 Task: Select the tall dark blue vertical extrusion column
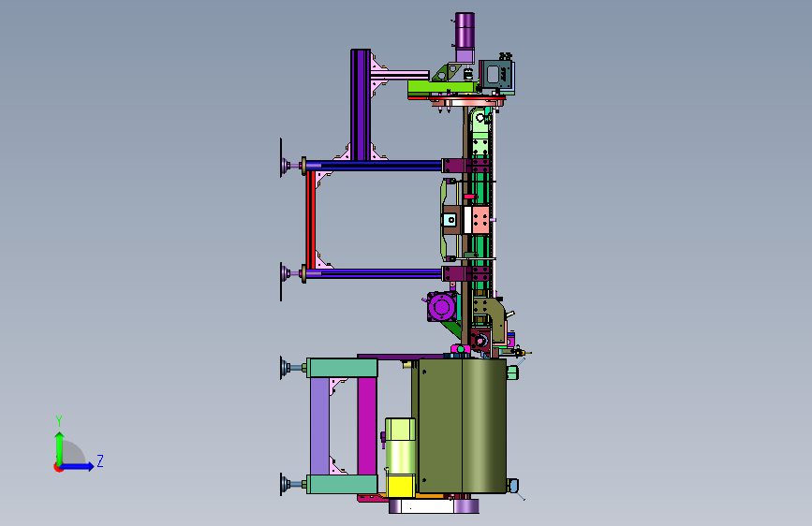(361, 105)
